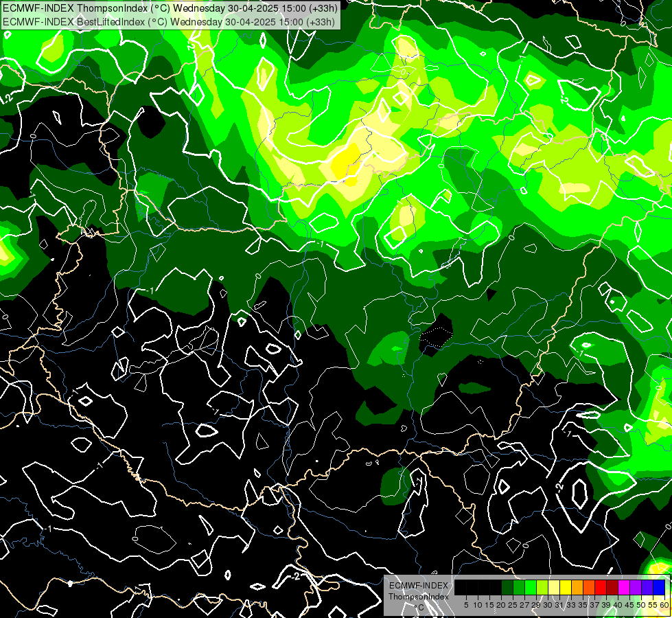
Task: Choose the orange-red 35-37 legend swatch
Action: (589, 587)
